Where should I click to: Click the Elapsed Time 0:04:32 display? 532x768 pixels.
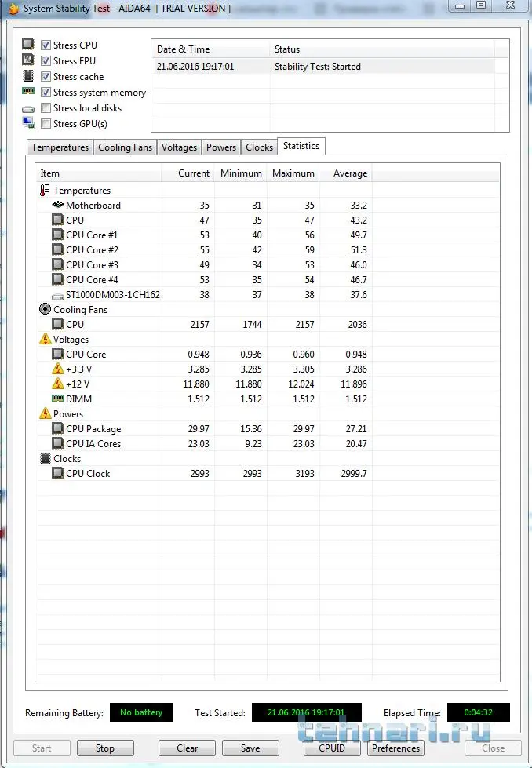pos(478,712)
